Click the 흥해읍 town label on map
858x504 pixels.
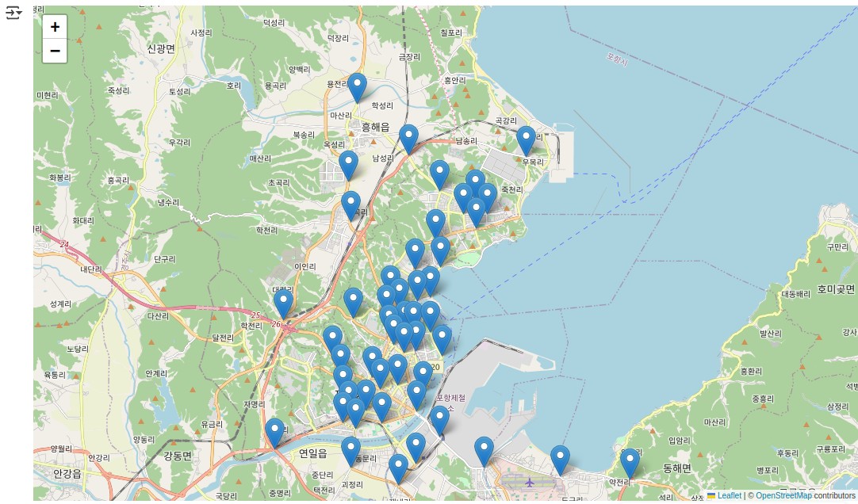click(375, 128)
